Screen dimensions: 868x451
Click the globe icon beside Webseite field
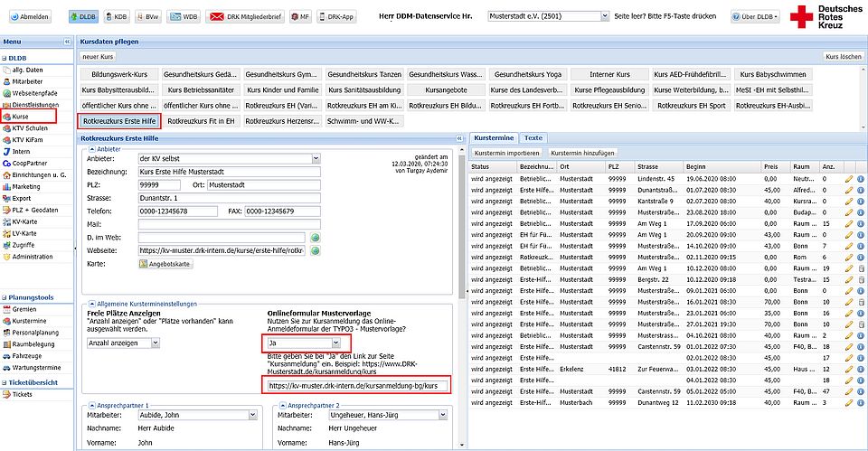pyautogui.click(x=316, y=250)
